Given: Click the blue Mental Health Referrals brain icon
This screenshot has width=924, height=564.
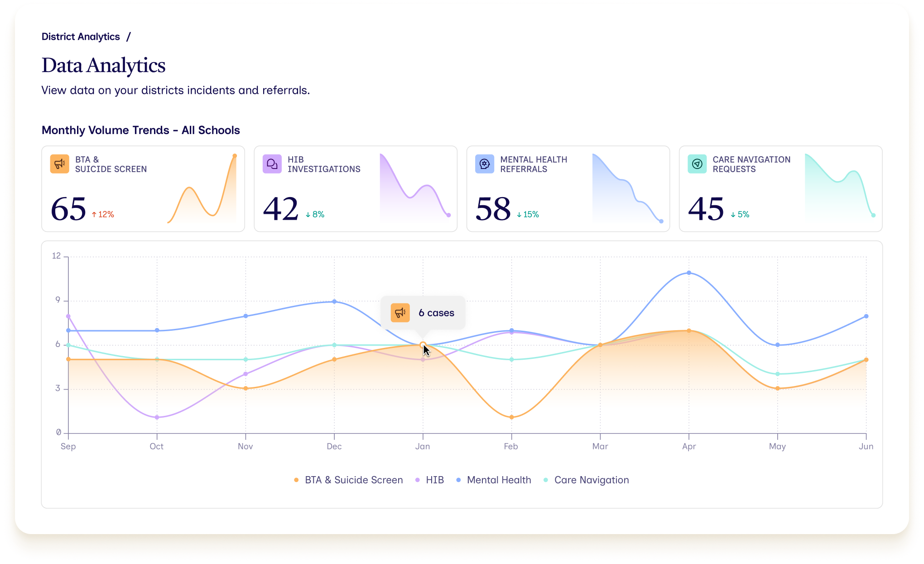Looking at the screenshot, I should pos(484,164).
